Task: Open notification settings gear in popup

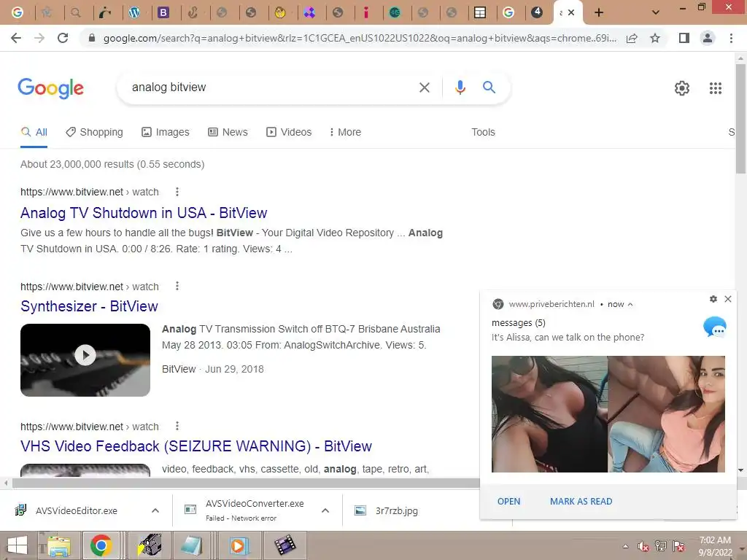Action: [713, 299]
